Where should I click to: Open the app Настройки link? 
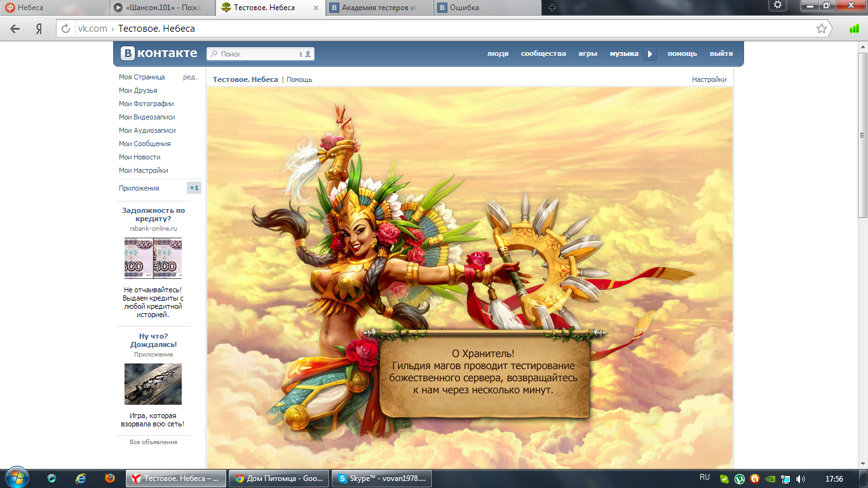709,79
